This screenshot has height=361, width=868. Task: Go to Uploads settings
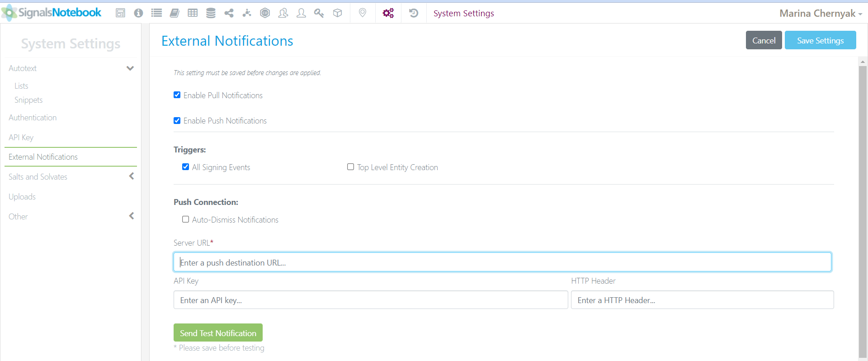coord(22,197)
